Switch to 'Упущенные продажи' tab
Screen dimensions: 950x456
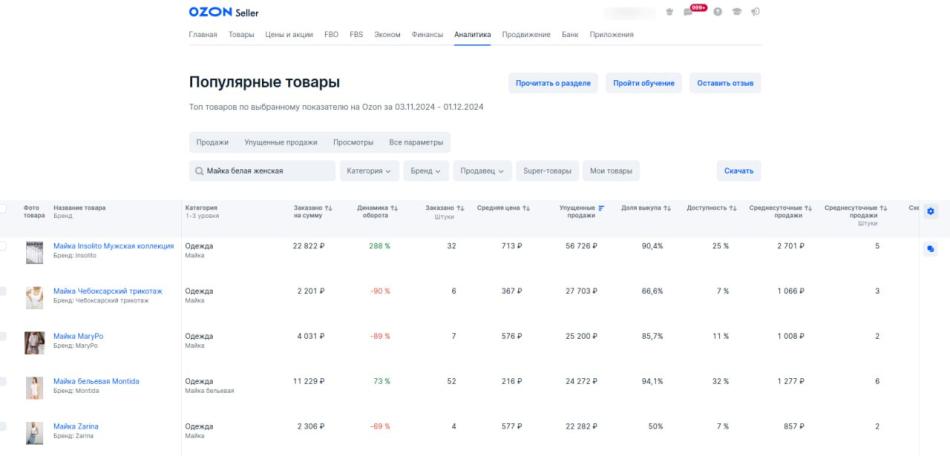coord(280,142)
